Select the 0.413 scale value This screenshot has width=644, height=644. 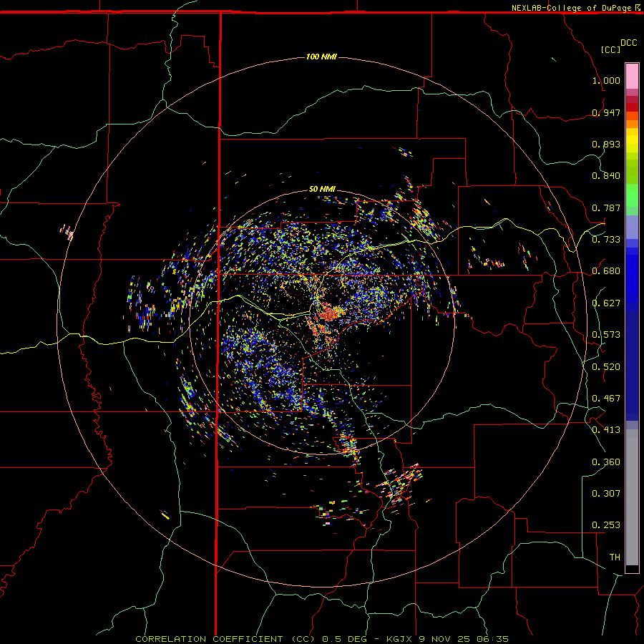[x=606, y=430]
